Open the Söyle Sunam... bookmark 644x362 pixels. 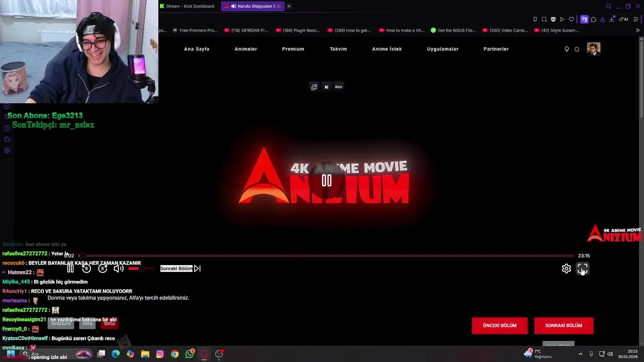coord(556,30)
